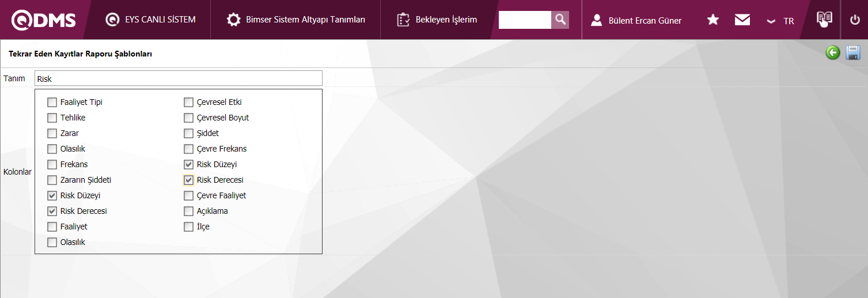Viewport: 868px width, 298px height.
Task: Check the Zarar checkbox
Action: pyautogui.click(x=52, y=134)
